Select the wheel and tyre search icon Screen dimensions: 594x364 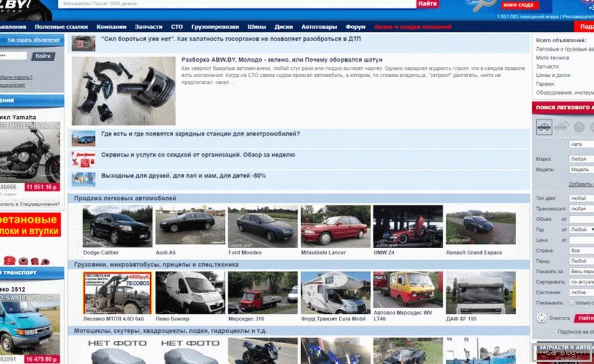tap(579, 127)
